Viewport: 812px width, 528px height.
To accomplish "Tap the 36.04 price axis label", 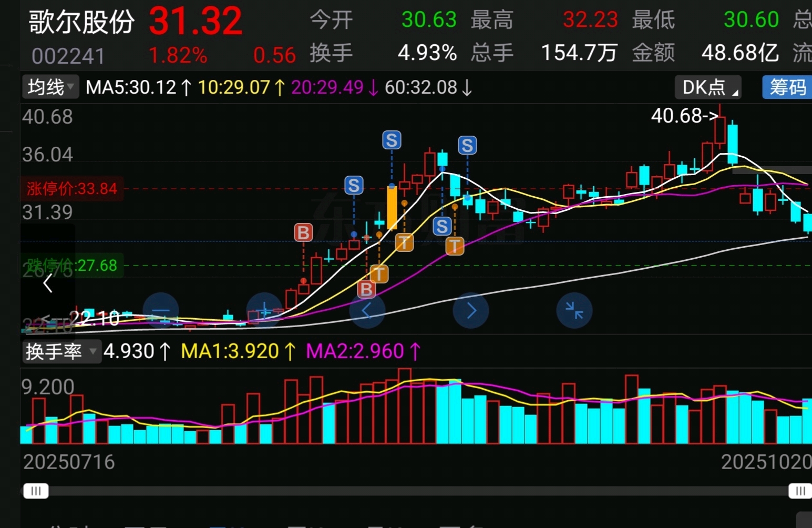I will 47,155.
